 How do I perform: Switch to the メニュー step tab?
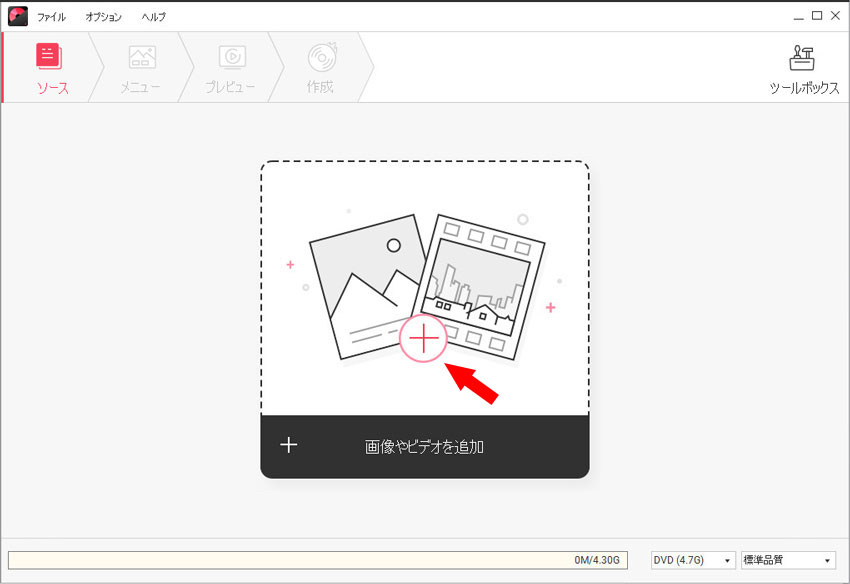(141, 68)
